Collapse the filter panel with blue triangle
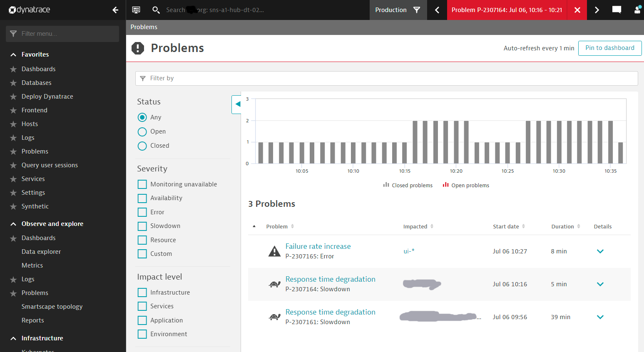Screen dimensions: 644x352 (237, 104)
